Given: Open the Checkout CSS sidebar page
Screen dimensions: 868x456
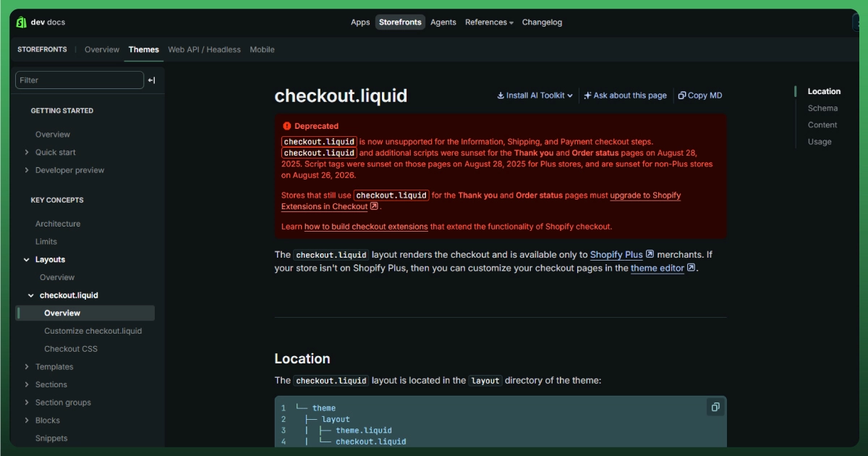Looking at the screenshot, I should (x=71, y=349).
